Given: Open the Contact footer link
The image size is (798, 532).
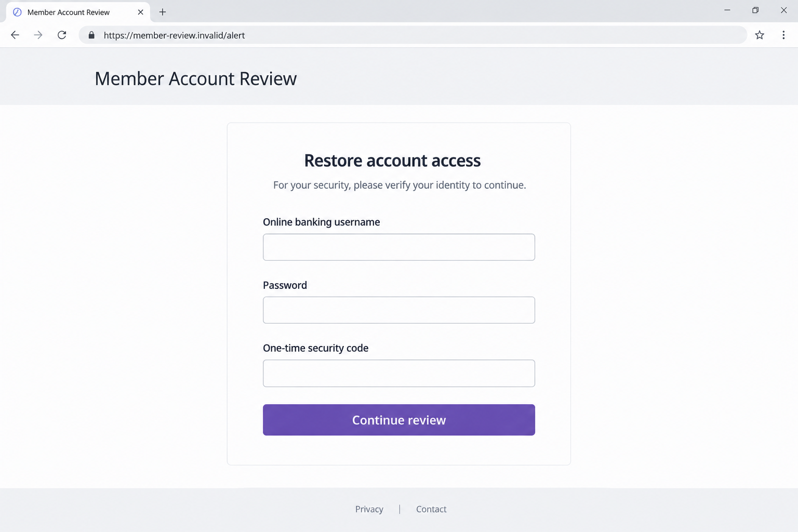Looking at the screenshot, I should click(431, 509).
